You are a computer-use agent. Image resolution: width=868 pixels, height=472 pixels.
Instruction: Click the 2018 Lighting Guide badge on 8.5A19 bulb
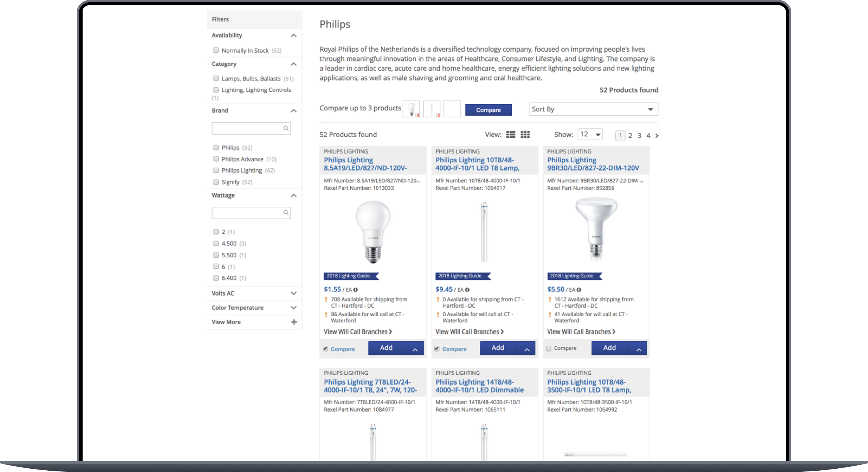[x=351, y=276]
